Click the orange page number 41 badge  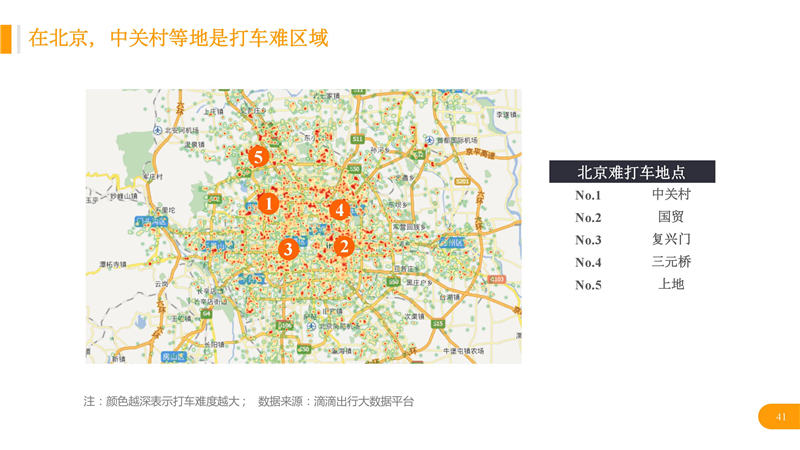[781, 417]
